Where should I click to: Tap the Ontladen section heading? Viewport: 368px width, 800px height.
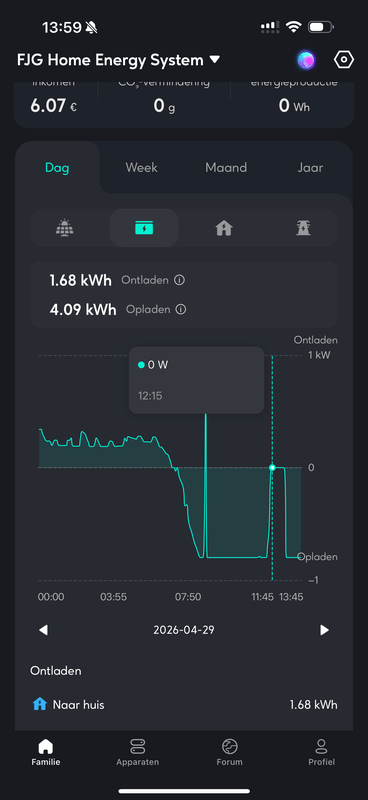point(56,671)
